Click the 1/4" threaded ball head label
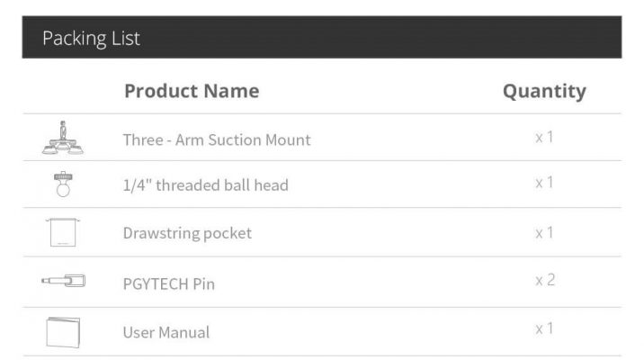This screenshot has width=644, height=360. pyautogui.click(x=205, y=184)
